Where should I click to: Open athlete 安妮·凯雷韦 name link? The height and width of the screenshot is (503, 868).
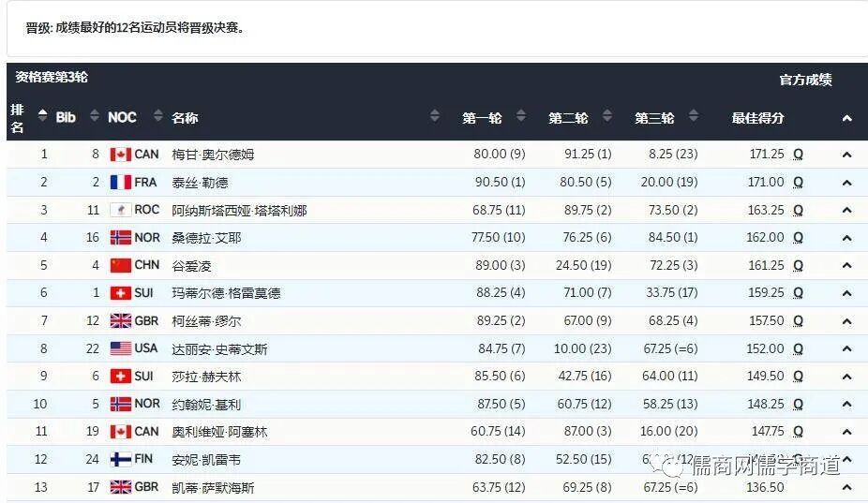[206, 459]
